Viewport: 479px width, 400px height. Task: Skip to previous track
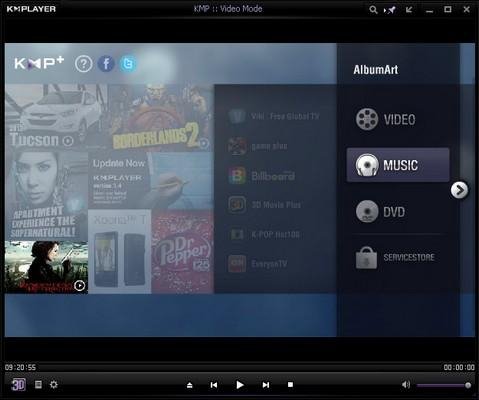(x=214, y=385)
